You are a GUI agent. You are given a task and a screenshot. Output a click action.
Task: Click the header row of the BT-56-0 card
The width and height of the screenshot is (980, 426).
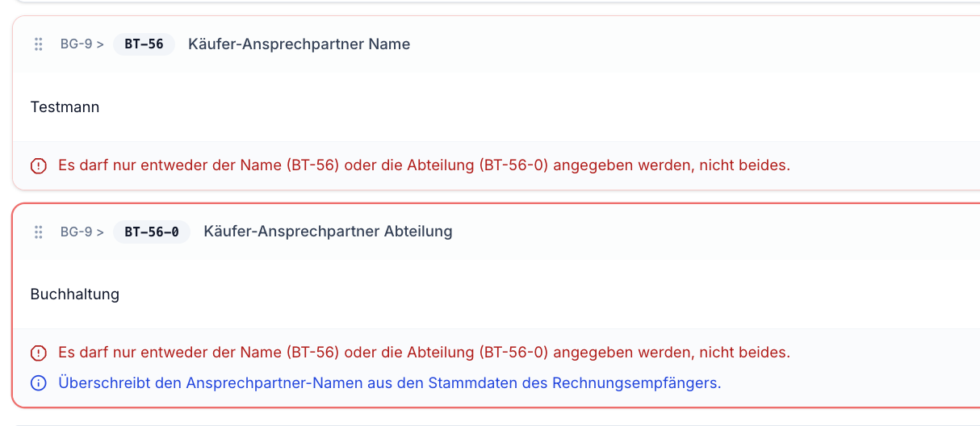(x=496, y=232)
